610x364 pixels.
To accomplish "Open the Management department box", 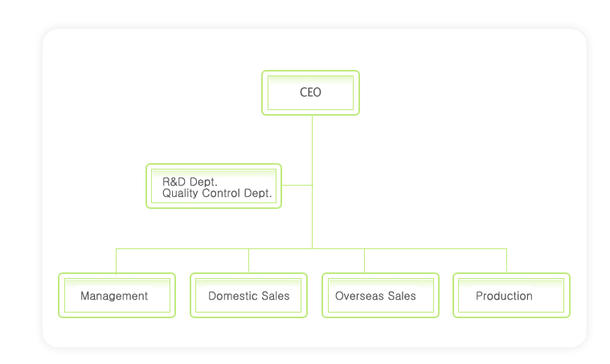I will [117, 296].
